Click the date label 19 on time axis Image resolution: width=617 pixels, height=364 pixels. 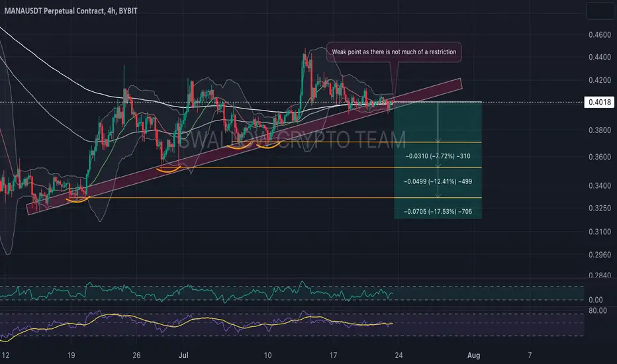pyautogui.click(x=71, y=355)
